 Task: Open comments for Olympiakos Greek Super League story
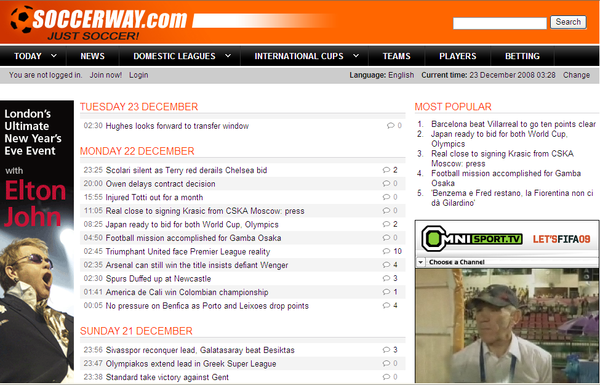[x=386, y=363]
